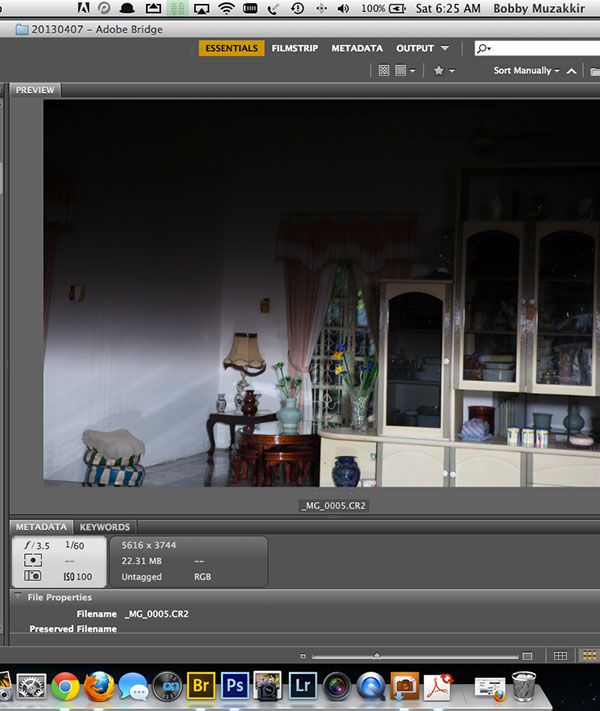Open the Sort Manually dropdown
Viewport: 600px width, 711px height.
pyautogui.click(x=526, y=71)
